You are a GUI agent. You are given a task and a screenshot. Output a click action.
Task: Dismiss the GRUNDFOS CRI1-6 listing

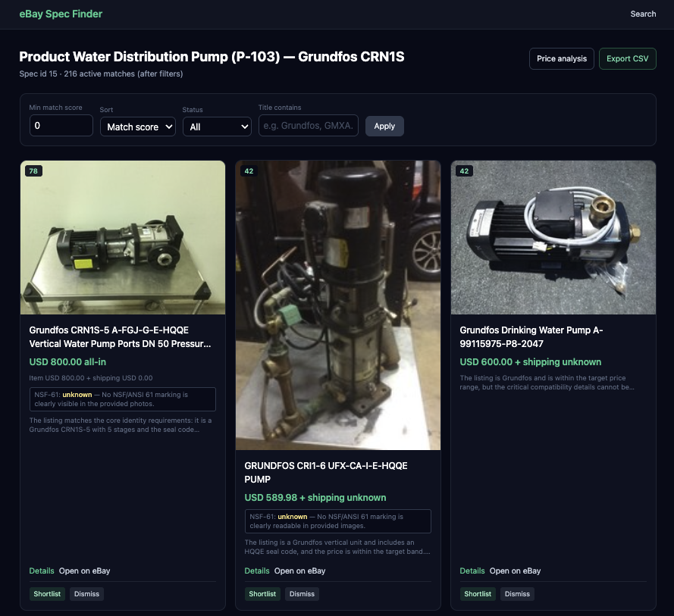(302, 594)
